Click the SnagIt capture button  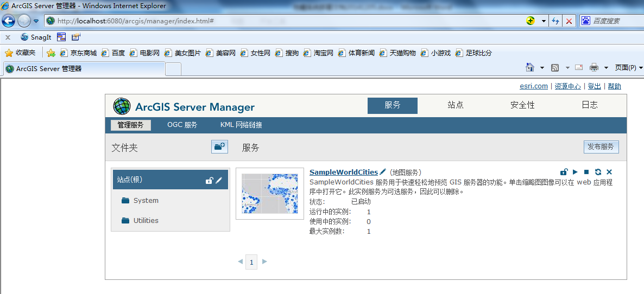pos(36,37)
